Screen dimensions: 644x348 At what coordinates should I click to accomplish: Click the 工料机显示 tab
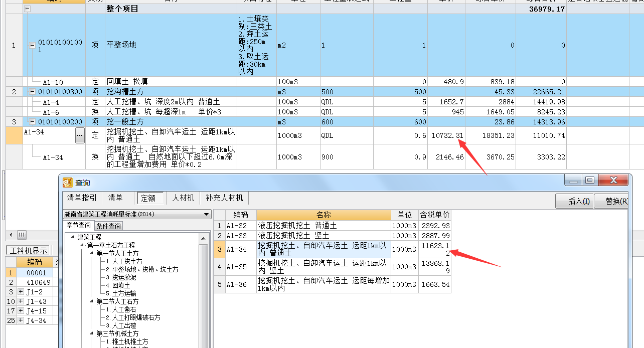(29, 251)
